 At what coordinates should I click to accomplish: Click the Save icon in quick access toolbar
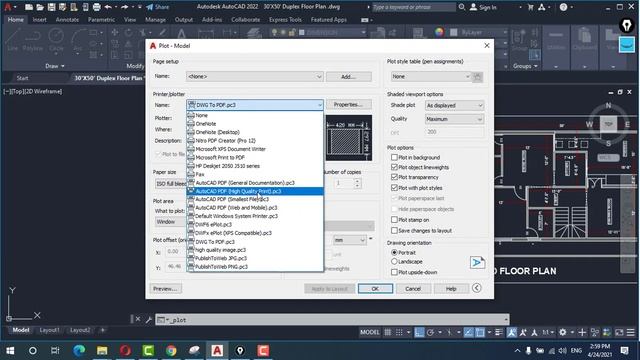(x=51, y=7)
